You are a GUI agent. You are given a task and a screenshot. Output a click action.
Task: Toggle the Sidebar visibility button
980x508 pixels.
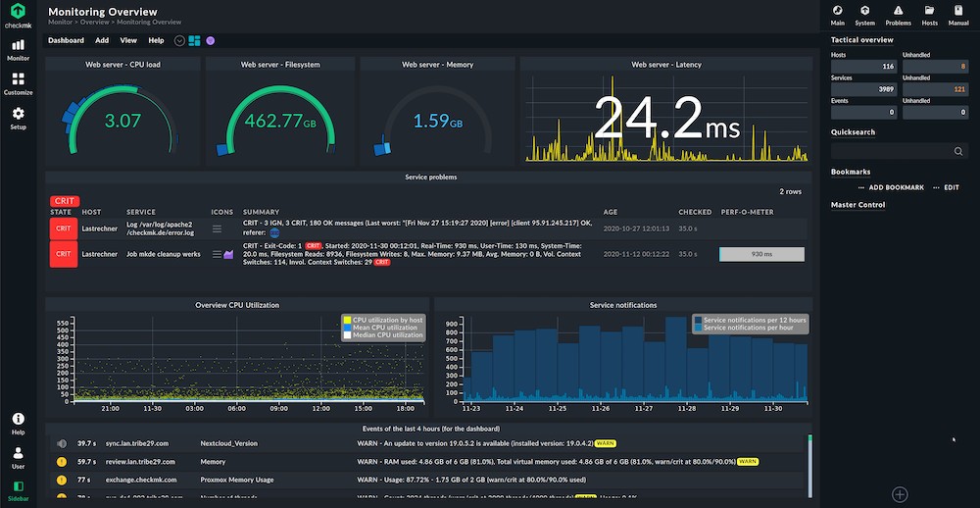pos(18,488)
